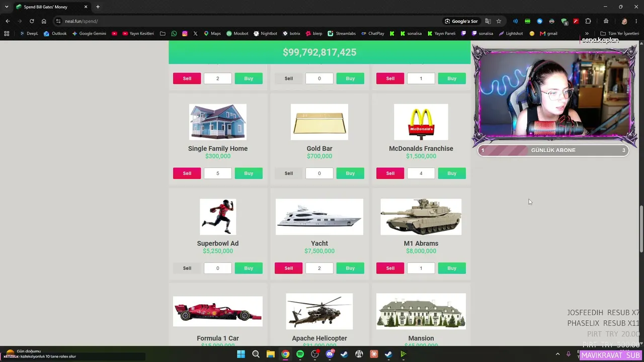644x362 pixels.
Task: Sell the M1 Abrams tank
Action: (x=390, y=268)
